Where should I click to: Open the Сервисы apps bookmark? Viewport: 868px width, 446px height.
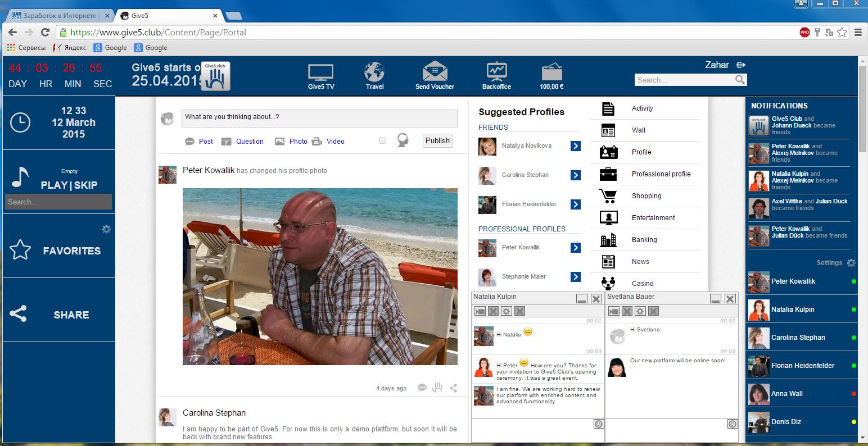26,48
